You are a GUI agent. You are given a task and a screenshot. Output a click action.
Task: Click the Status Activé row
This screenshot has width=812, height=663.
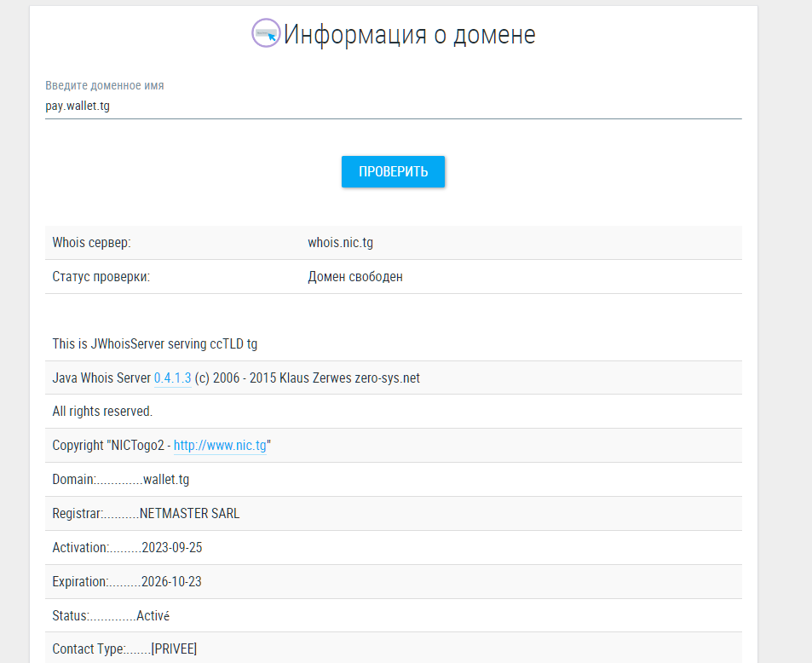point(393,616)
